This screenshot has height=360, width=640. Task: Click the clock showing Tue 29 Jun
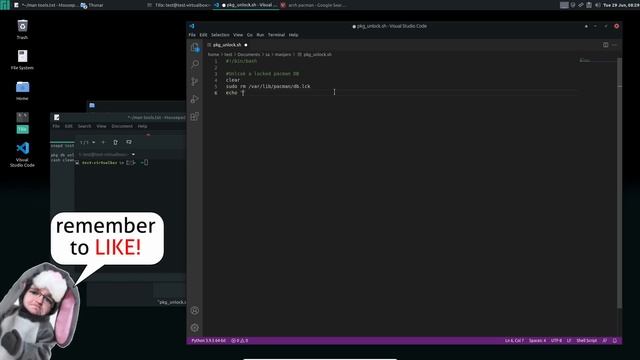(621, 5)
